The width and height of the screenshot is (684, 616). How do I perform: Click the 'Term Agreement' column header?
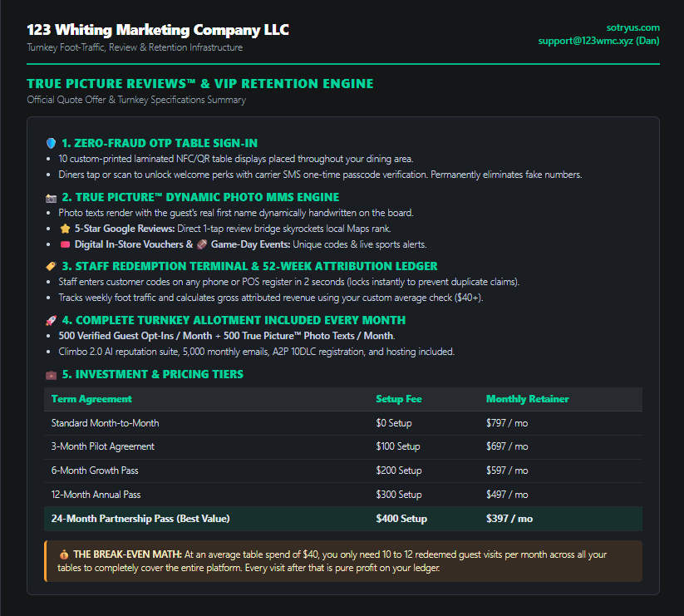(91, 399)
